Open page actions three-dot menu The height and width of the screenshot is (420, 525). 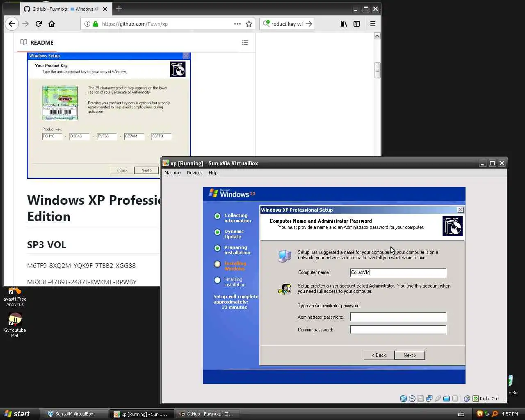tap(237, 24)
